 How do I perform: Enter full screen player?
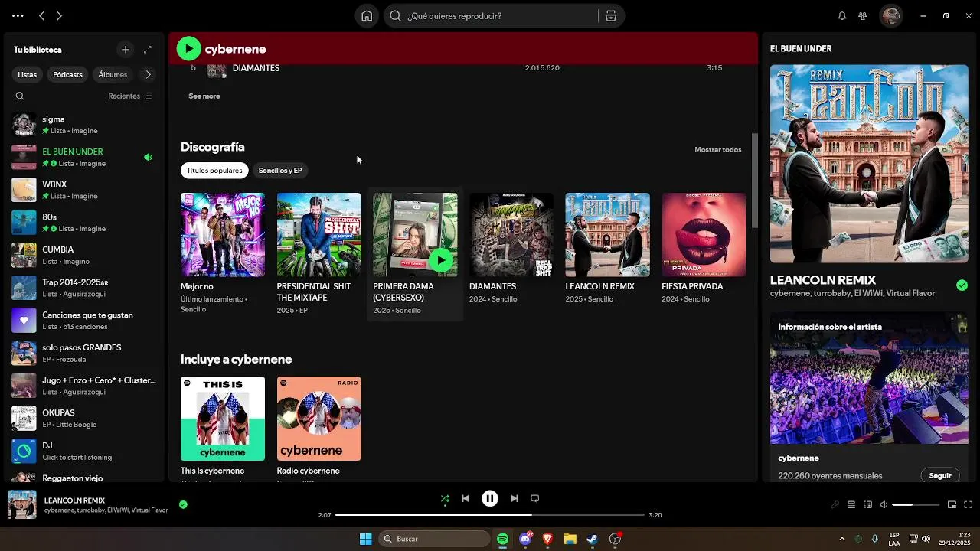pyautogui.click(x=968, y=505)
